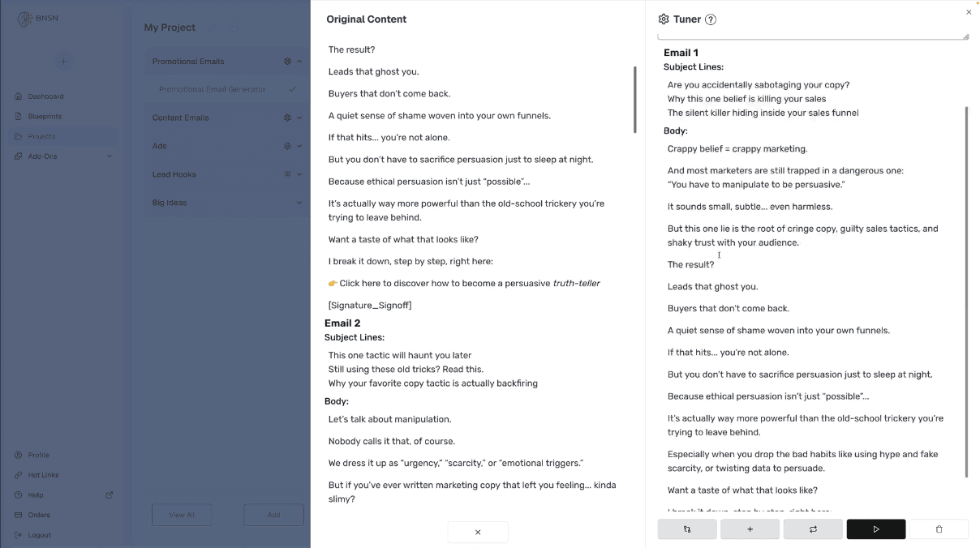Click the Tuner gear icon in header

click(664, 19)
